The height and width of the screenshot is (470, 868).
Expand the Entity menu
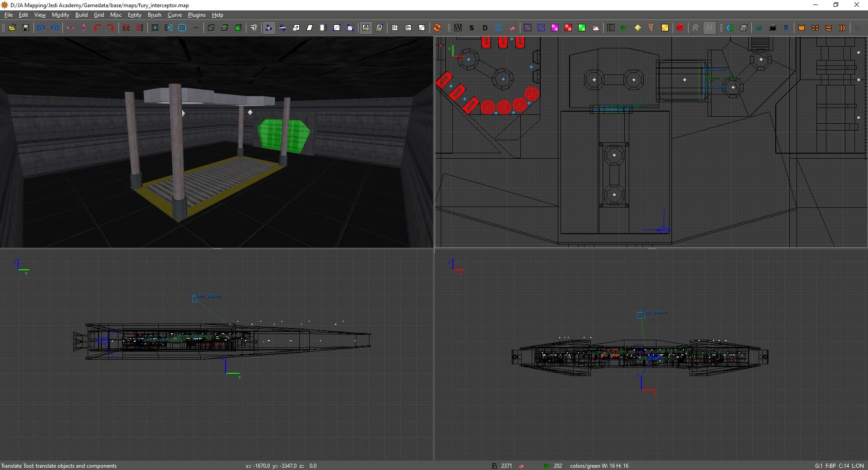coord(134,15)
